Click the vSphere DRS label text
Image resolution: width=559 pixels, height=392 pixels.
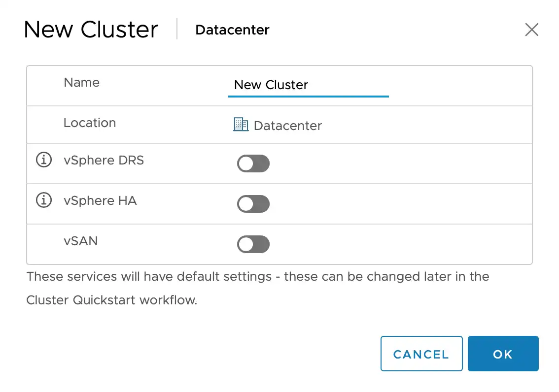point(104,160)
